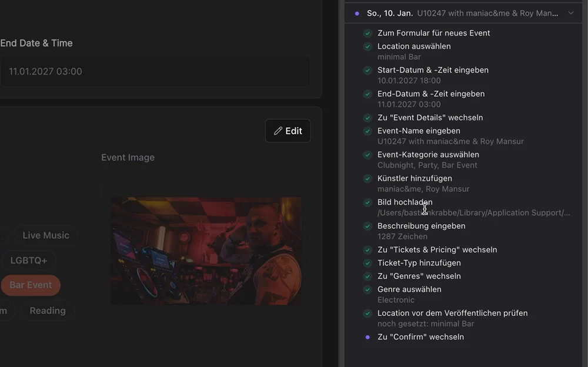Open the Edit button above Event Image
The width and height of the screenshot is (588, 367).
(x=288, y=131)
